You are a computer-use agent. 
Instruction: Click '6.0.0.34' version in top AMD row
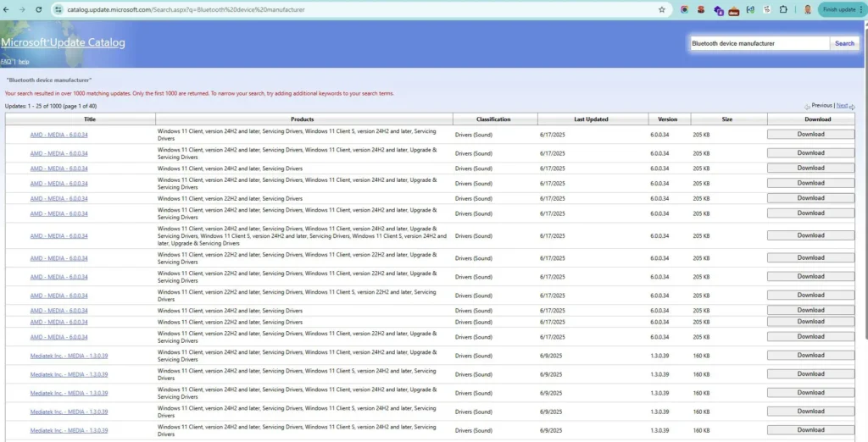click(659, 135)
